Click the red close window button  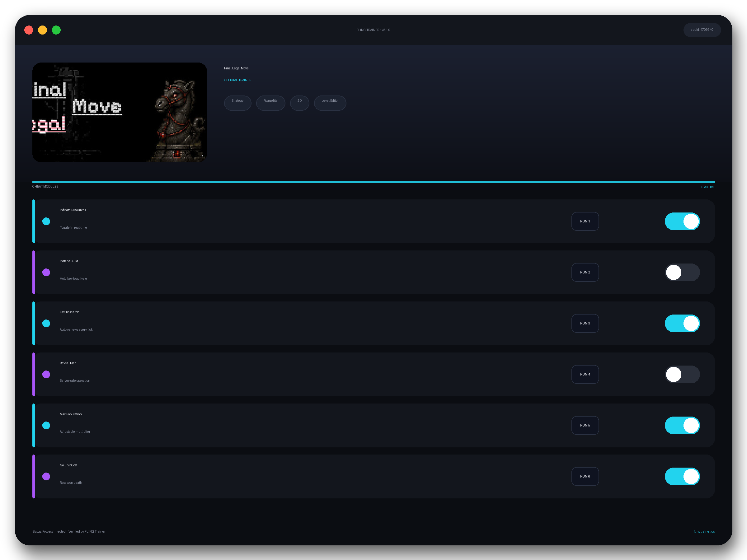[x=29, y=30]
